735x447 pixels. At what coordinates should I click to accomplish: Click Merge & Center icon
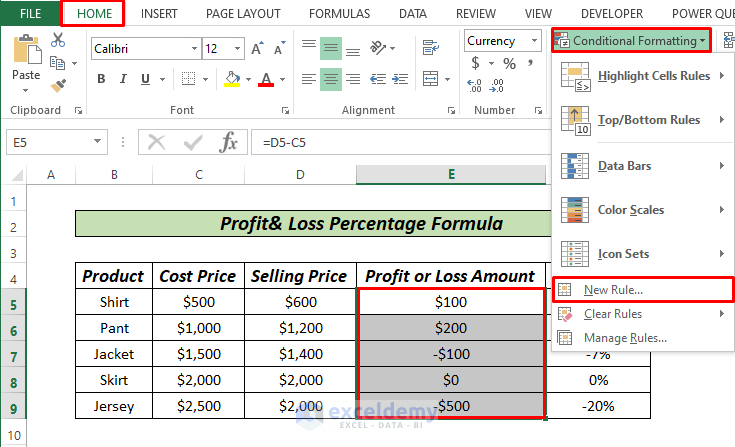[x=430, y=79]
